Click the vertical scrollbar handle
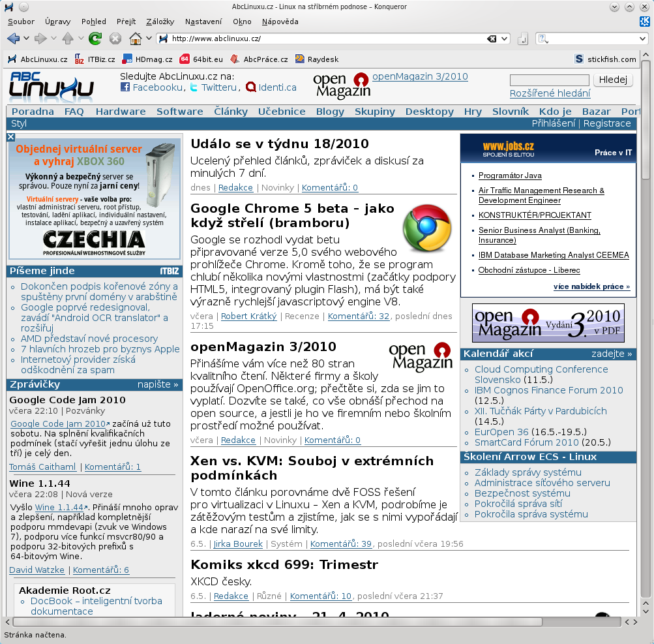This screenshot has width=654, height=644. tap(646, 120)
